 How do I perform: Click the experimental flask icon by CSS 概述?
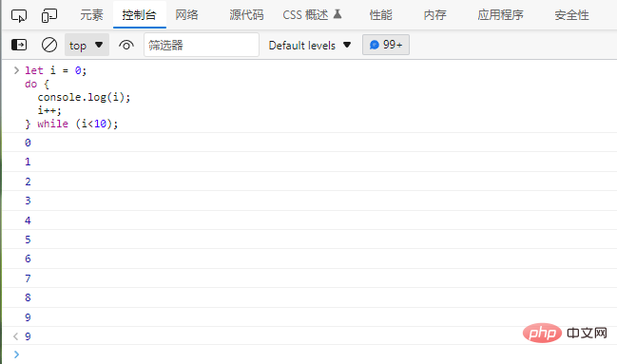coord(337,14)
